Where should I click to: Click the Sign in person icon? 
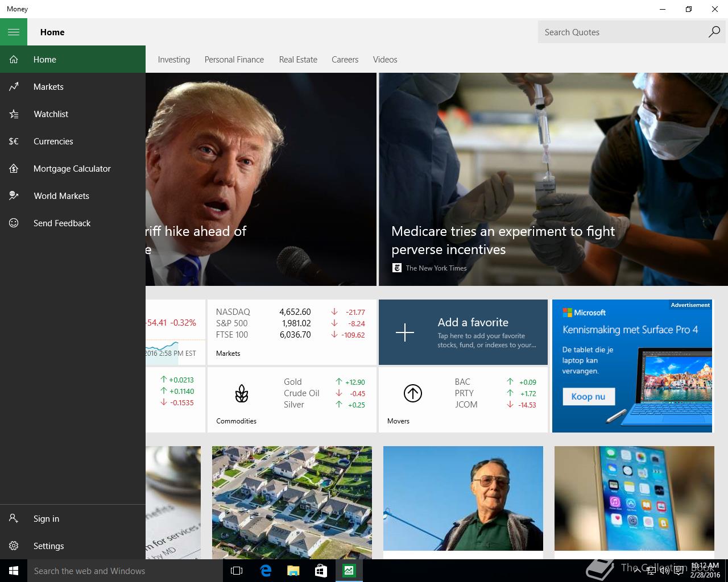(14, 518)
